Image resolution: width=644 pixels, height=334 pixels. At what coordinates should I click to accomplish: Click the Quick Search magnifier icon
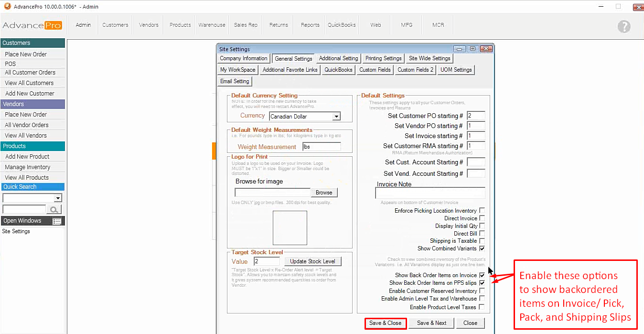pyautogui.click(x=54, y=209)
